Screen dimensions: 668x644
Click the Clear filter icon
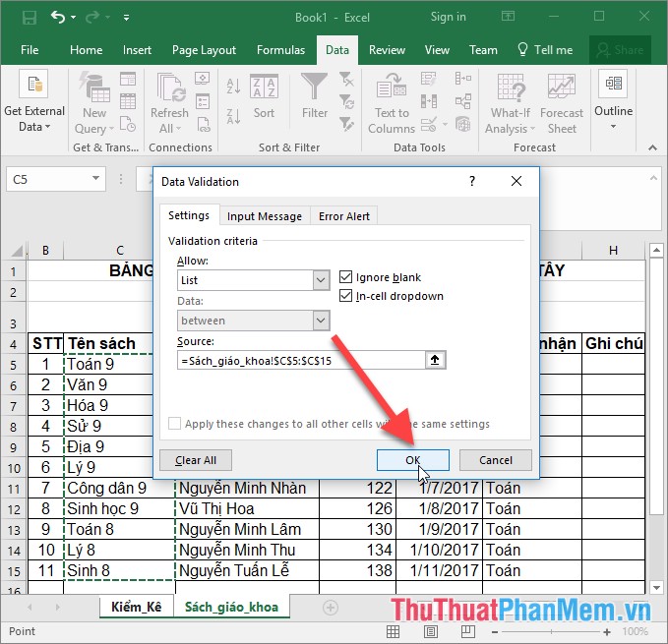pos(346,80)
